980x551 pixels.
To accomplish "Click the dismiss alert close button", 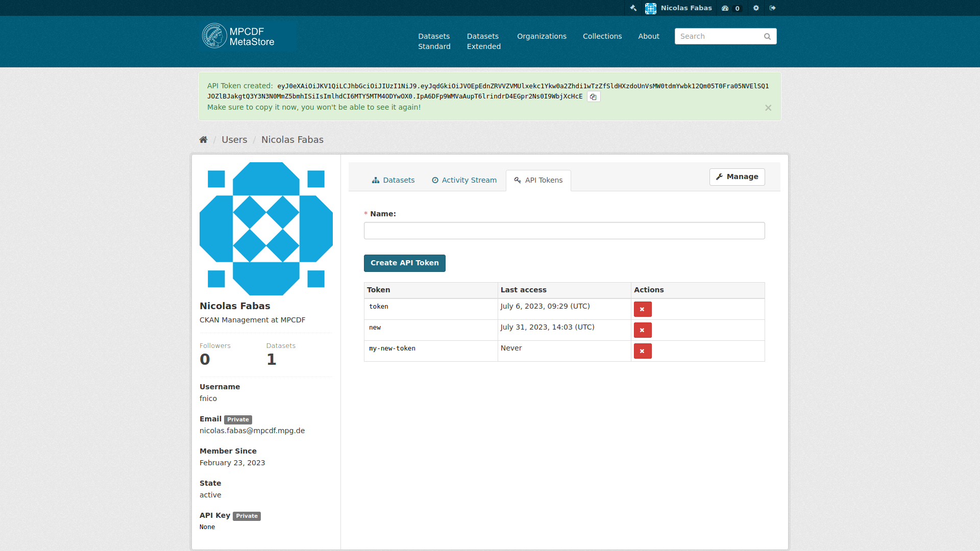I will (769, 108).
